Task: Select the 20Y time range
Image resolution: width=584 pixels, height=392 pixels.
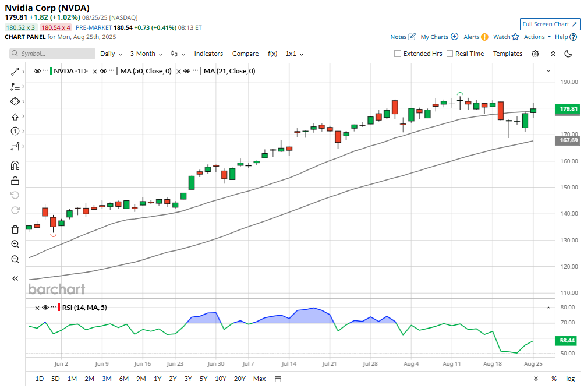Action: coord(239,379)
